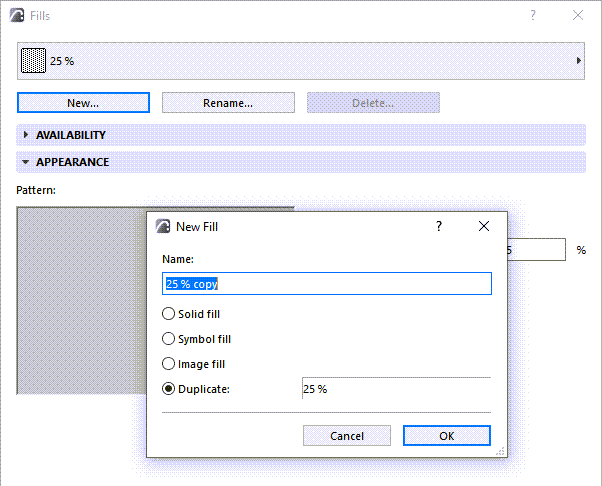The image size is (602, 486).
Task: Click the ARCHICAD icon in New Fill title bar
Action: coord(162,227)
